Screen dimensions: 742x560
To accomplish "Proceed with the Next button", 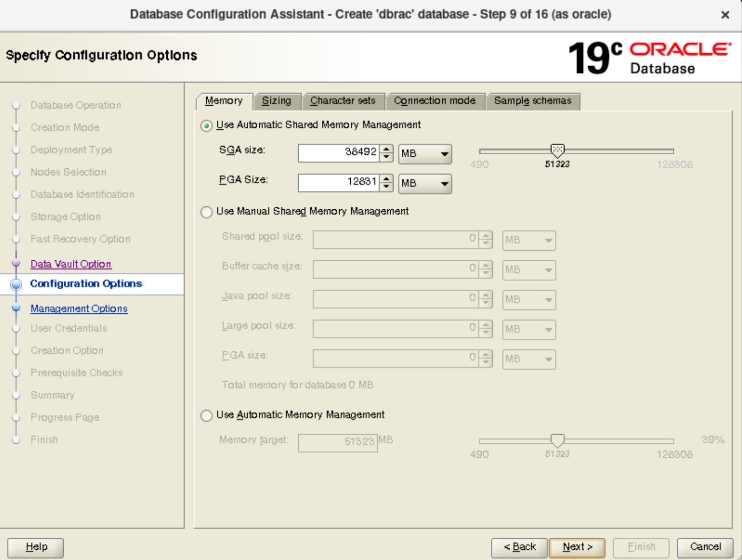I will (x=577, y=547).
